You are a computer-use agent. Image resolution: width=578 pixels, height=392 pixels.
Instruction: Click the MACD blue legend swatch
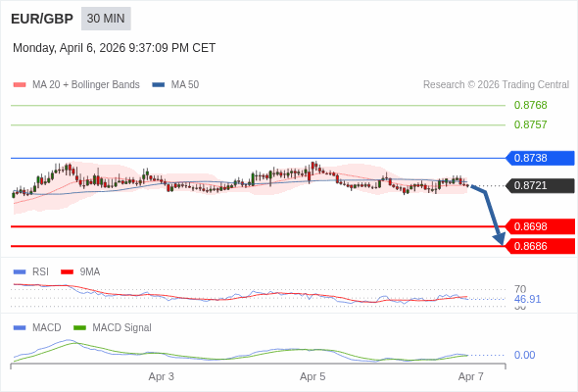[20, 328]
